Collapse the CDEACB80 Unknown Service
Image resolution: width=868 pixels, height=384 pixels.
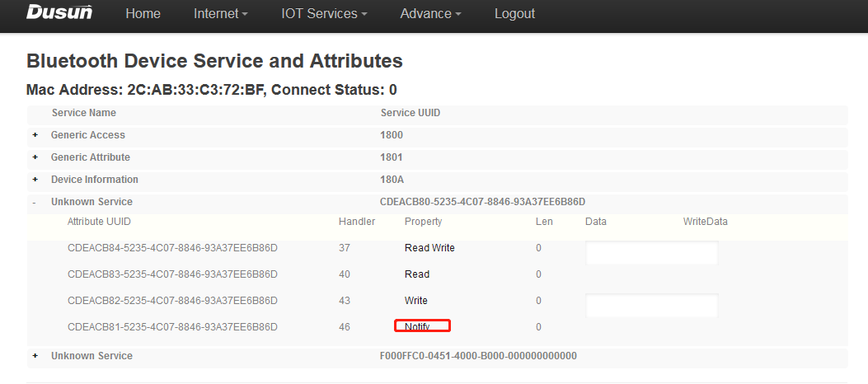[x=34, y=202]
